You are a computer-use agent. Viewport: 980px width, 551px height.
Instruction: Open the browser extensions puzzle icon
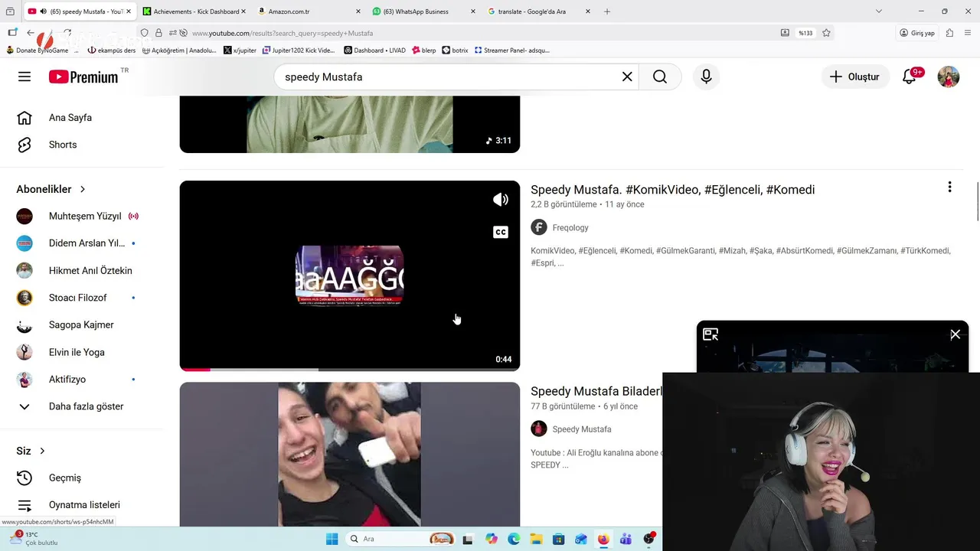[x=949, y=33]
